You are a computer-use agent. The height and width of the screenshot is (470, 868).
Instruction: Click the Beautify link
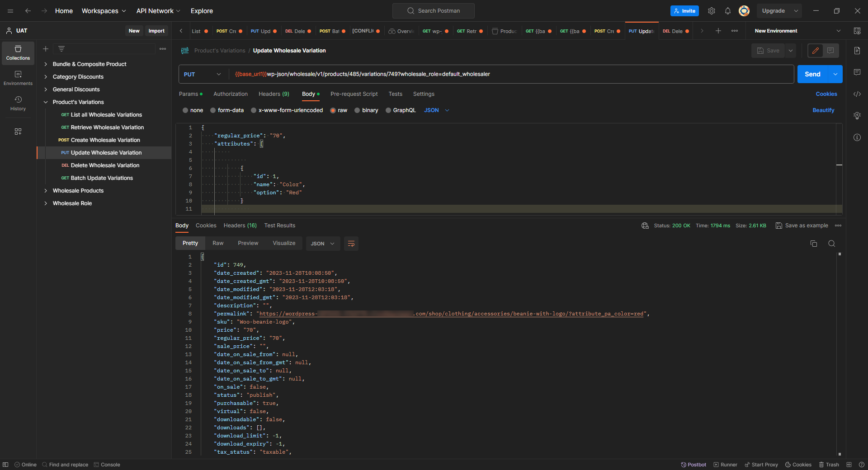823,110
